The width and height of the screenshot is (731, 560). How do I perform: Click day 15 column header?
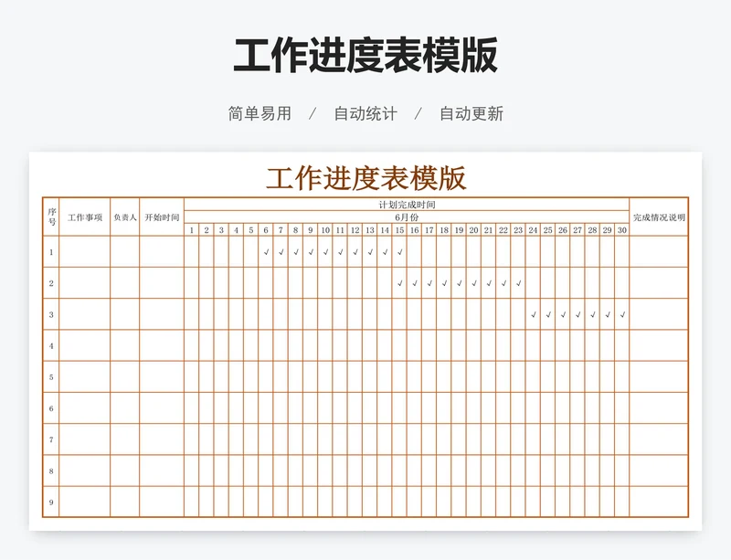tap(399, 230)
